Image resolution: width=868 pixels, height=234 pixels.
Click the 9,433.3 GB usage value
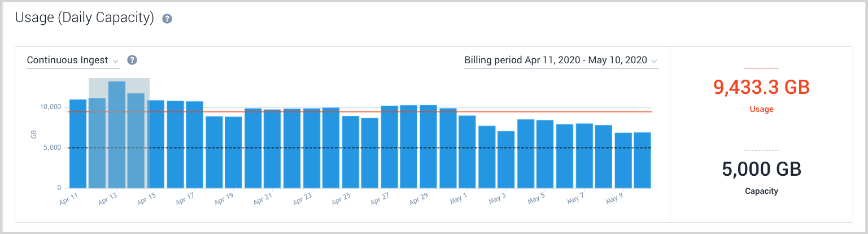pos(761,87)
